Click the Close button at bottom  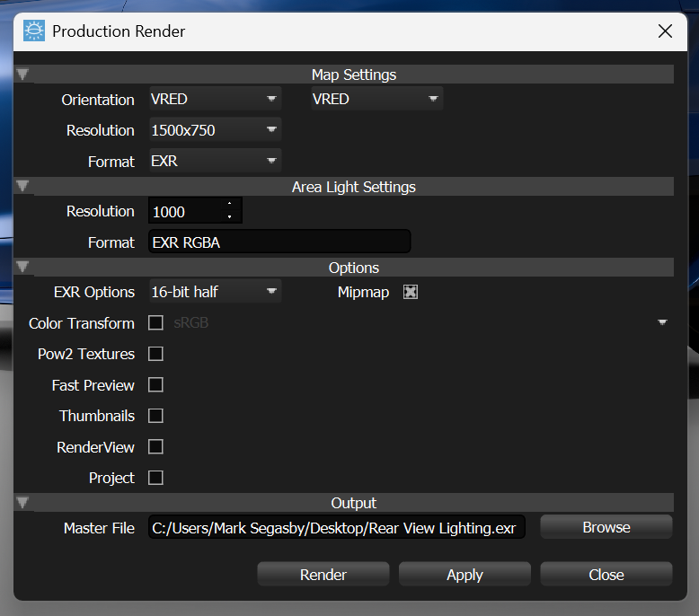click(606, 574)
